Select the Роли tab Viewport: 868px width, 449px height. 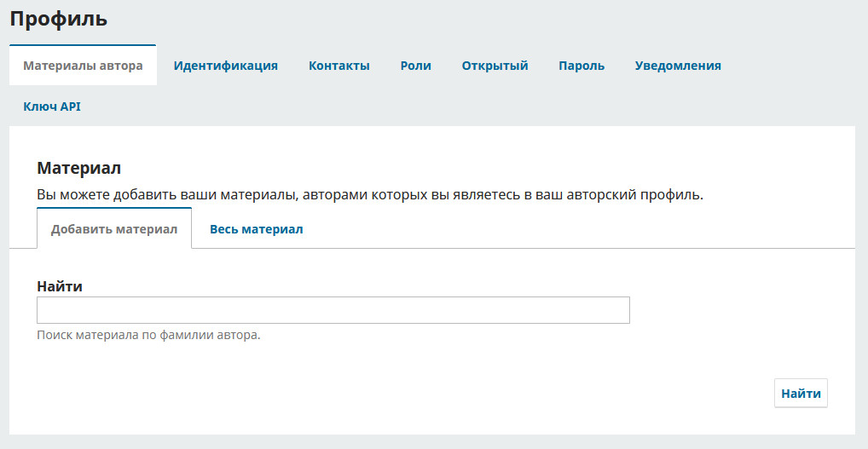click(416, 66)
